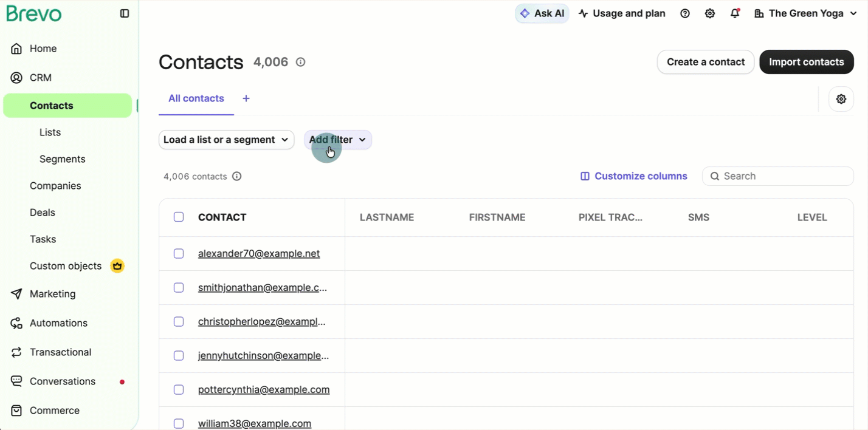Open contact jennyhutchinson@example...

pyautogui.click(x=264, y=355)
